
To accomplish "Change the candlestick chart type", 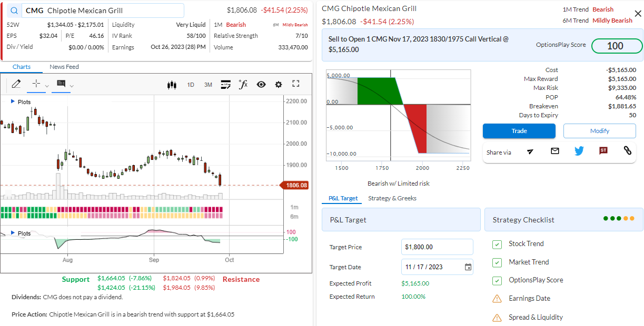I will coord(171,84).
